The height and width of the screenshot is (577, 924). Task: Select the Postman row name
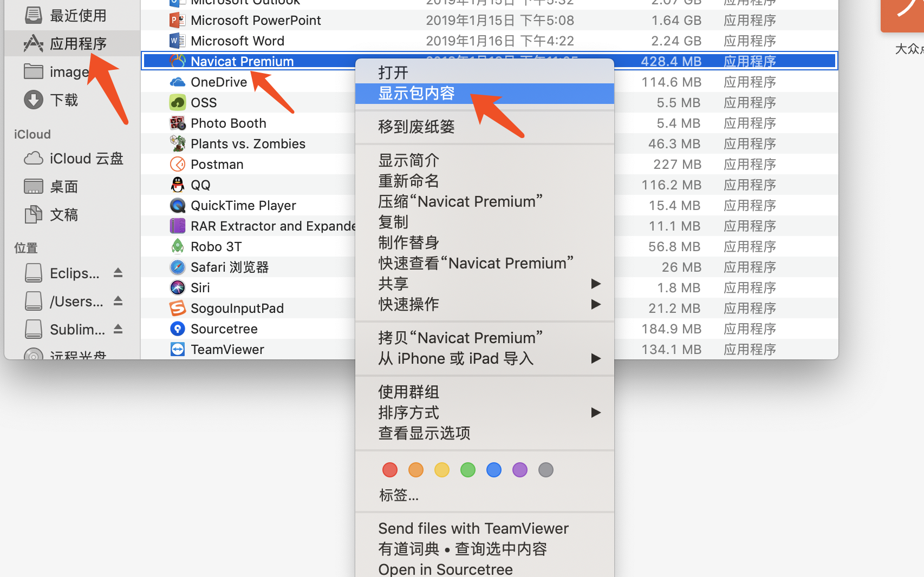point(217,165)
